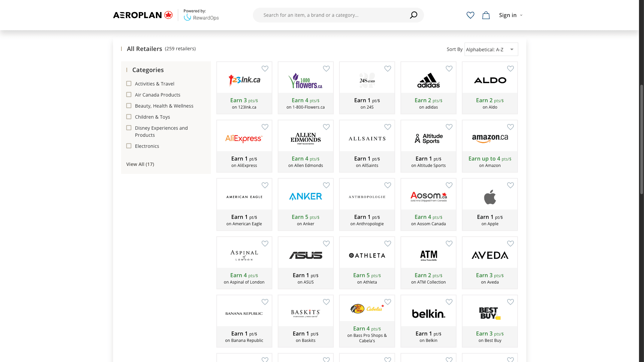Check the Children & Toys category

pyautogui.click(x=129, y=117)
